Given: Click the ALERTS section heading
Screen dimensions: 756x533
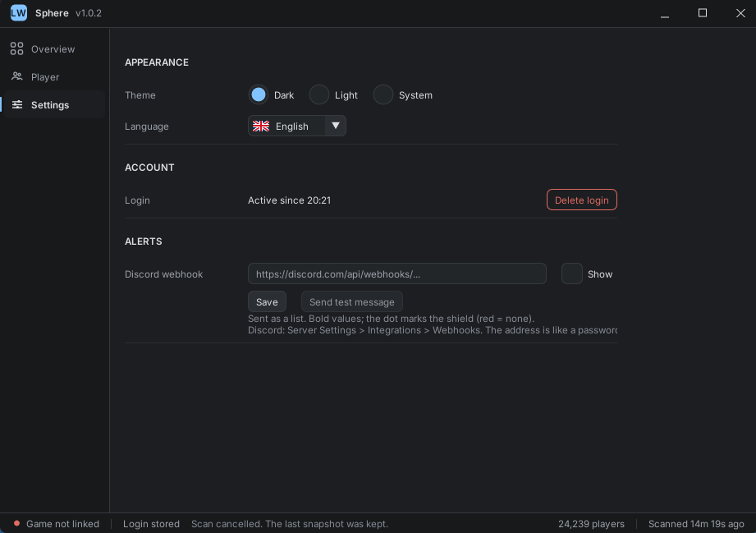Looking at the screenshot, I should (x=143, y=241).
